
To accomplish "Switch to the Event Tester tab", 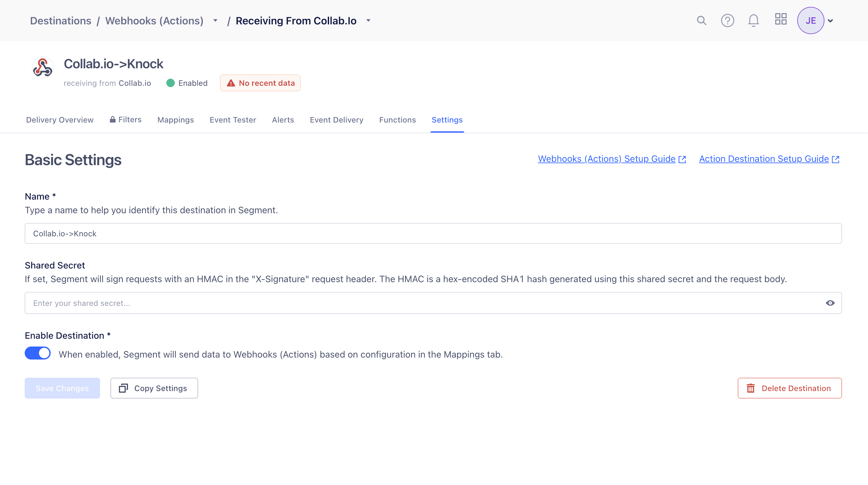I will (233, 120).
